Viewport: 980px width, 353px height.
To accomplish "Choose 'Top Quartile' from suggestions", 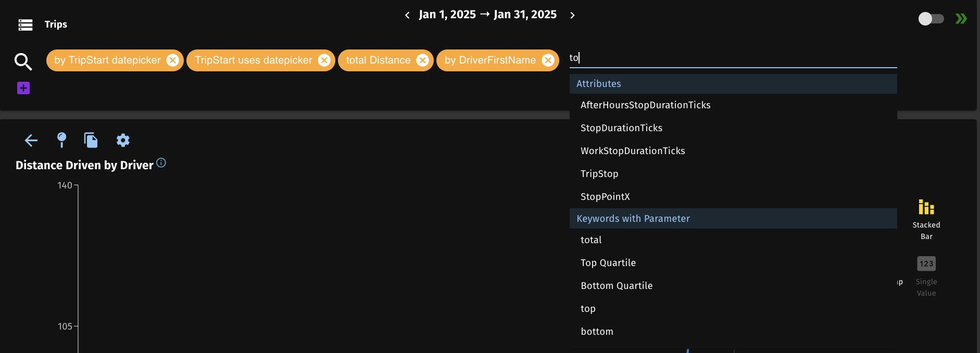I will tap(608, 263).
